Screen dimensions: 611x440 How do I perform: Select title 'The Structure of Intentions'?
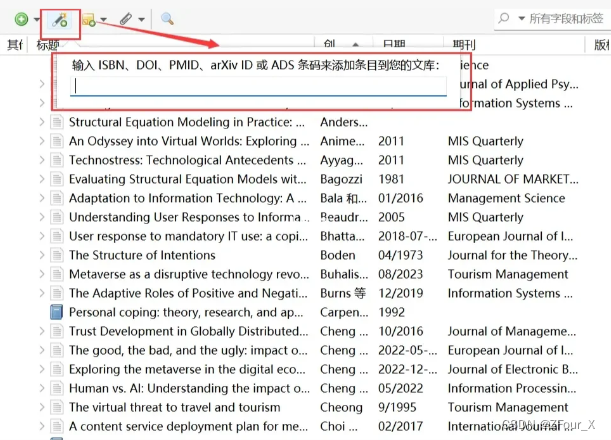click(x=142, y=255)
